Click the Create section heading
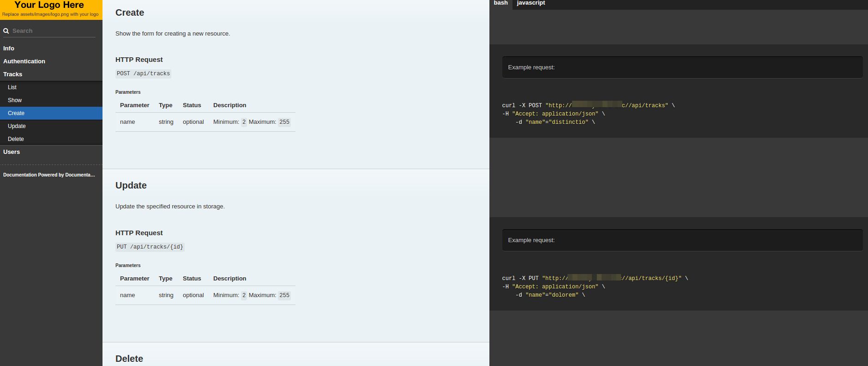This screenshot has height=366, width=868. click(x=130, y=13)
